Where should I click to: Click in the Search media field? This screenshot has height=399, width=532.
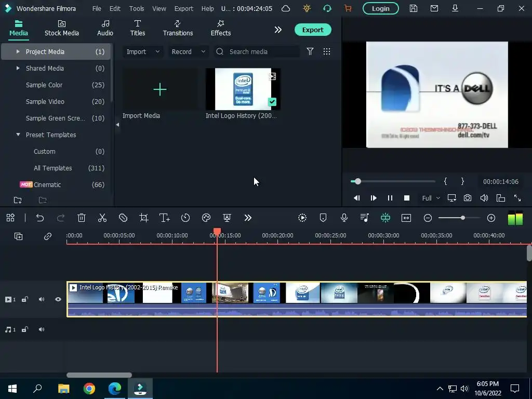pyautogui.click(x=257, y=51)
